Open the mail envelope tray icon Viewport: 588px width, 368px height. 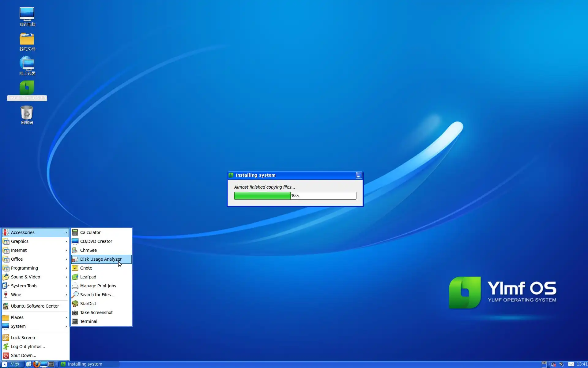pos(571,364)
